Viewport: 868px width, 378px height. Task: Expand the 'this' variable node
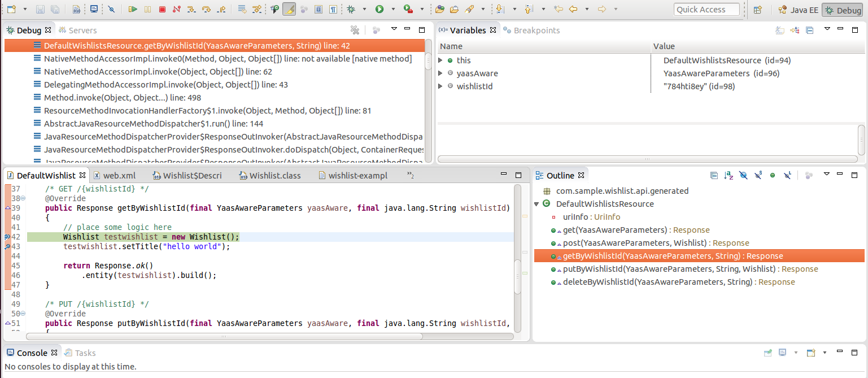(441, 60)
